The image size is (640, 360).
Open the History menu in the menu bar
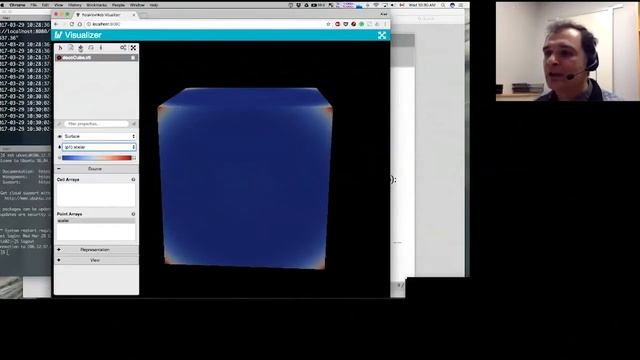click(x=75, y=5)
